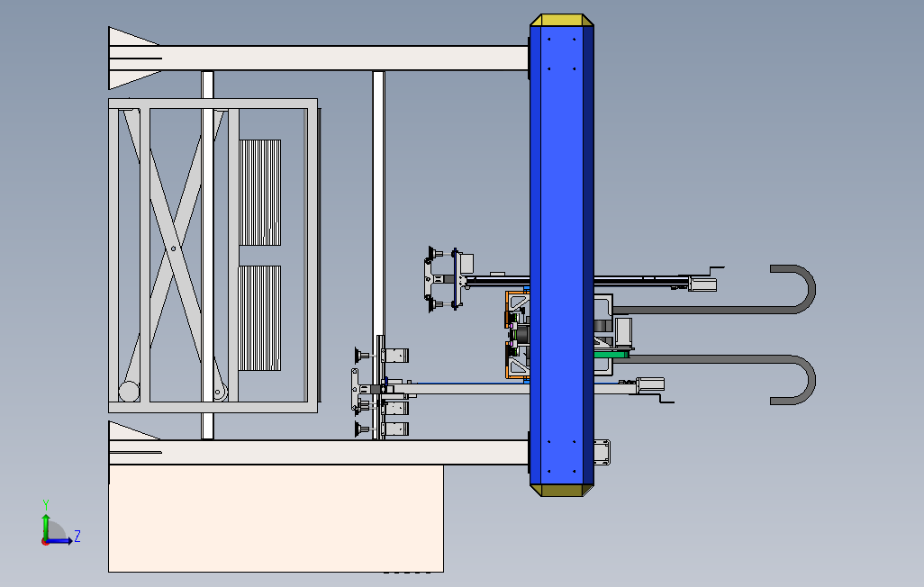Select the green belt beside the column
The width and height of the screenshot is (924, 587).
coord(611,354)
